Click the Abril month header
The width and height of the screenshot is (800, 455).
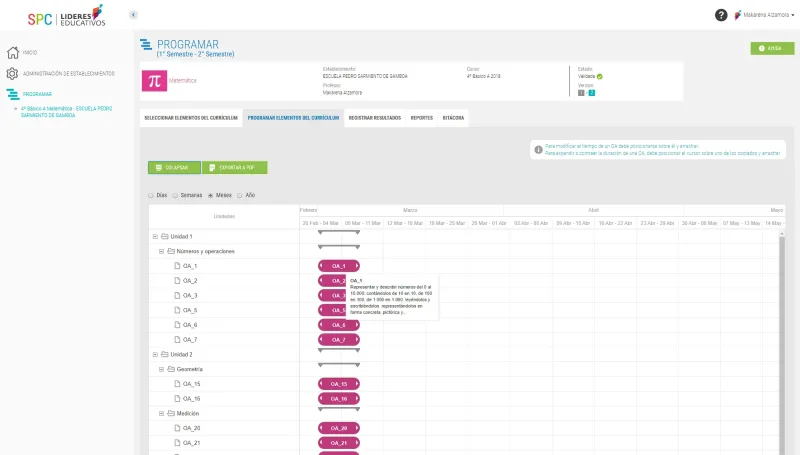(593, 210)
